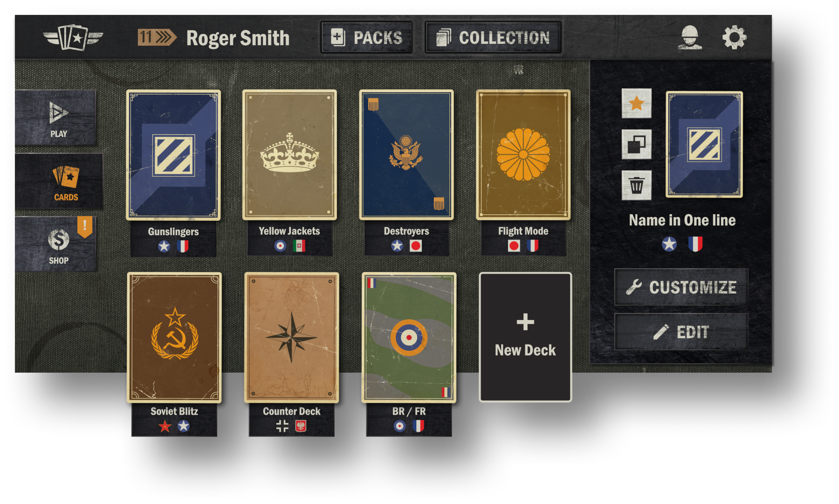Duplicate the selected deck using copy icon

click(x=636, y=144)
